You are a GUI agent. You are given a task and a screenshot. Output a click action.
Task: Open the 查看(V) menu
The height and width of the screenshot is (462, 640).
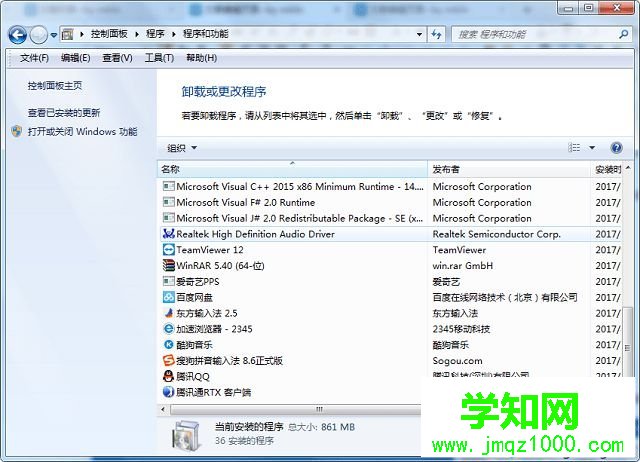118,58
